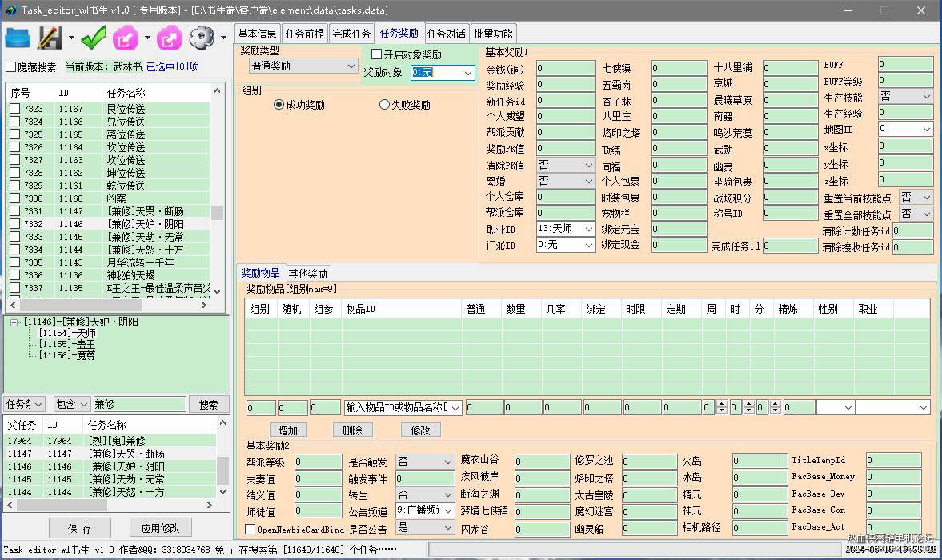The height and width of the screenshot is (560, 942).
Task: Click the 增加 button
Action: pyautogui.click(x=288, y=430)
